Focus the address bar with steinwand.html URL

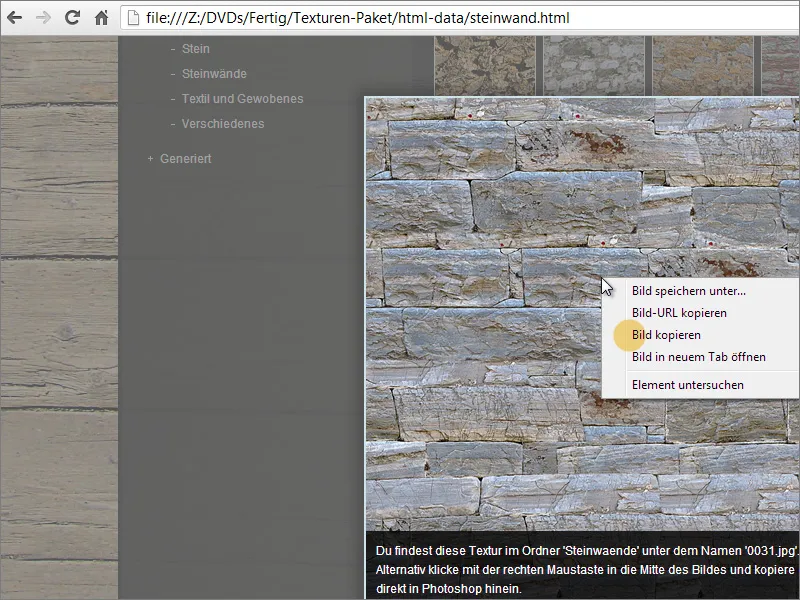click(460, 18)
